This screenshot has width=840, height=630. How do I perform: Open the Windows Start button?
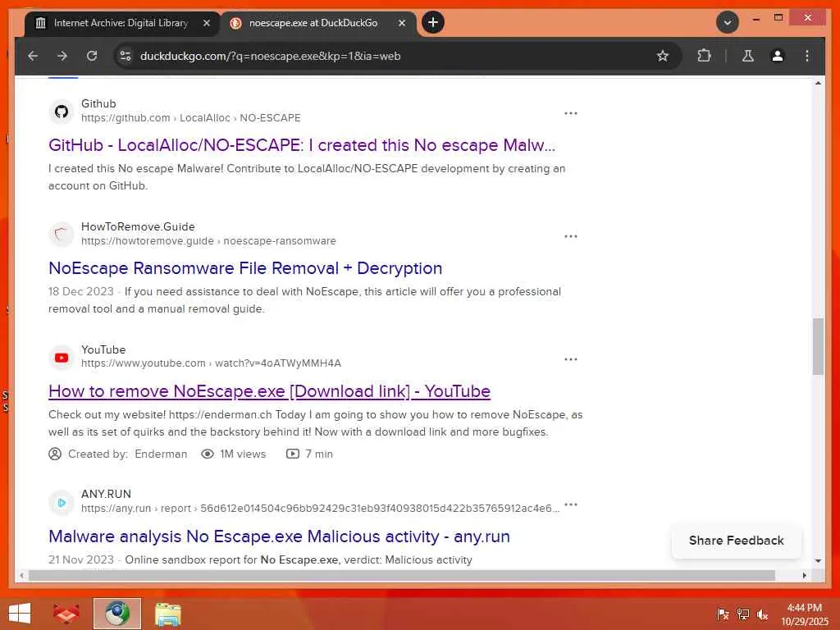20,614
